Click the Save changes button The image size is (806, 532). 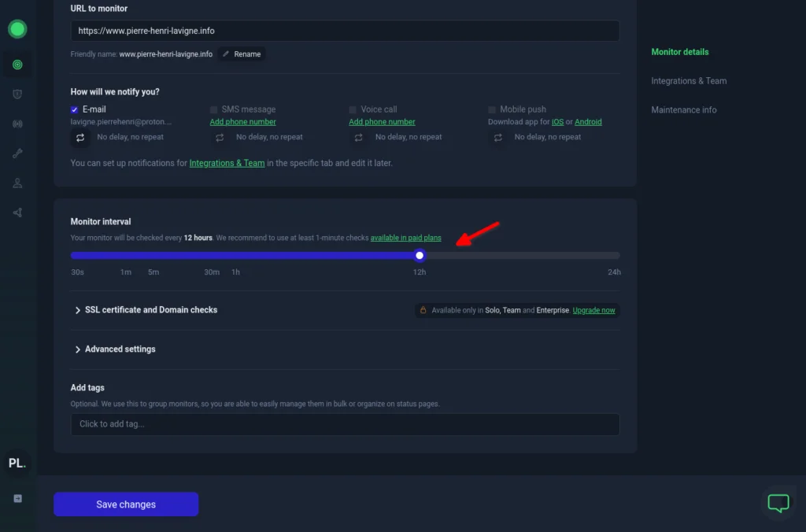[126, 504]
